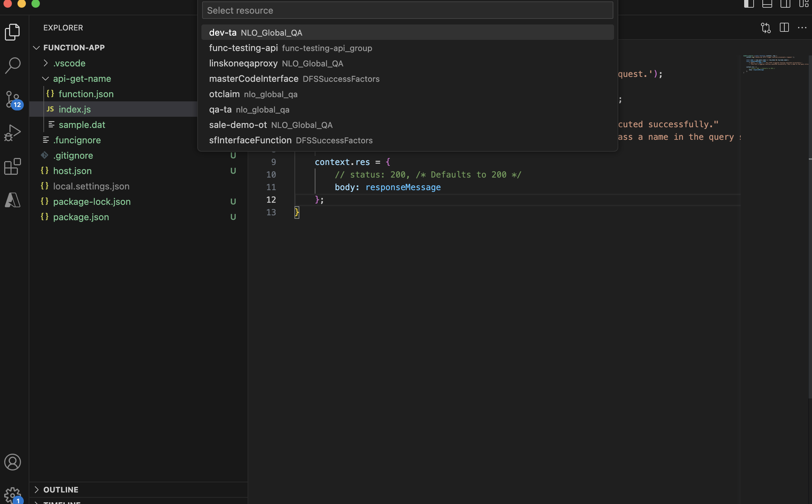The image size is (812, 504).
Task: Expand the .vscode folder chevron
Action: [x=46, y=63]
